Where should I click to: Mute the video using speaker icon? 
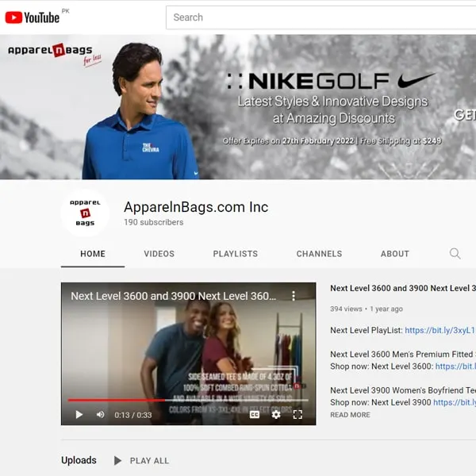(x=101, y=414)
